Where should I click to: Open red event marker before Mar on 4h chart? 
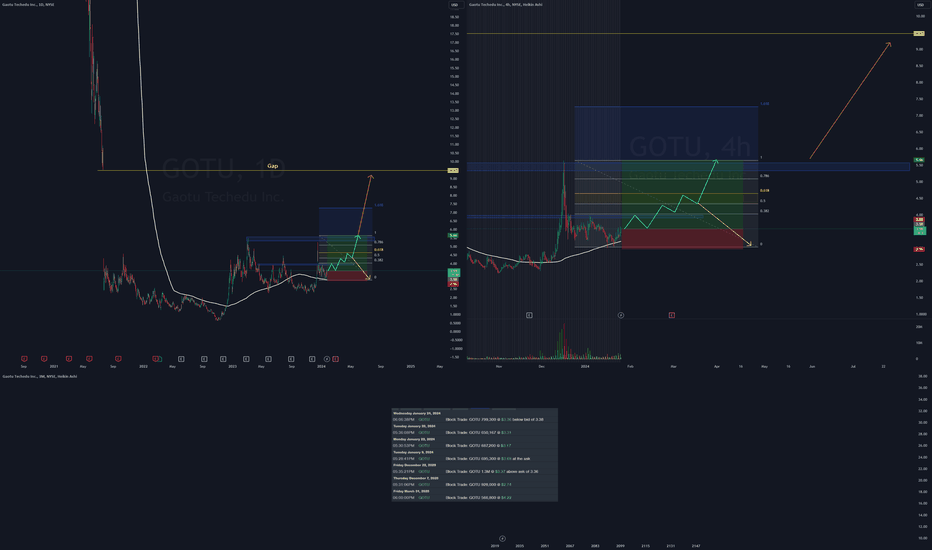click(672, 315)
